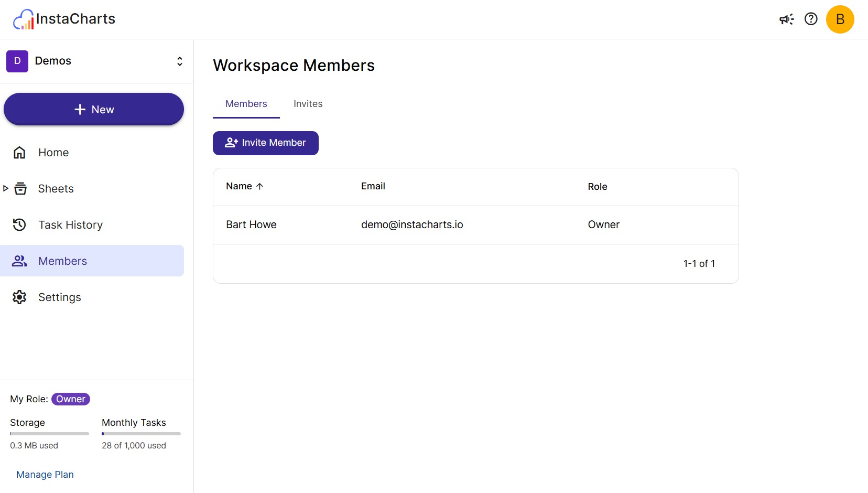Click the Sheets database icon
The height and width of the screenshot is (493, 868).
coord(19,188)
